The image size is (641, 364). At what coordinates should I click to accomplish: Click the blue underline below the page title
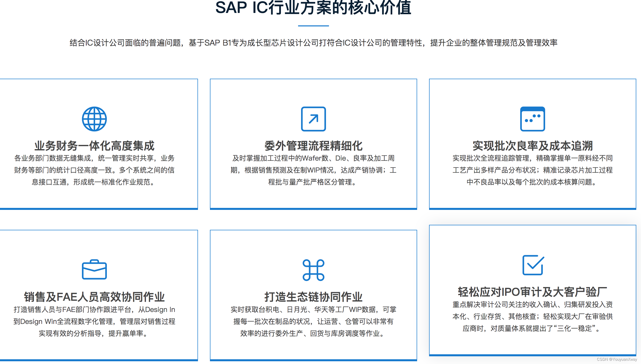pyautogui.click(x=313, y=26)
